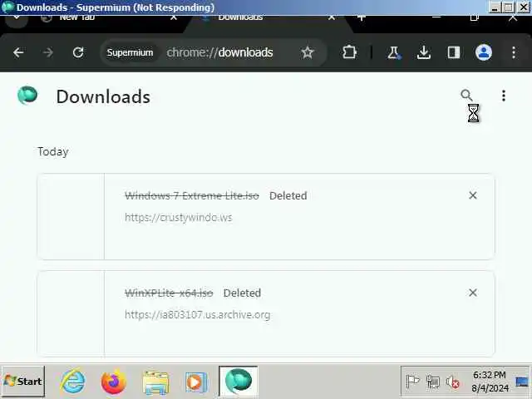Launch Internet Explorer from taskbar
This screenshot has width=532, height=399.
(73, 382)
